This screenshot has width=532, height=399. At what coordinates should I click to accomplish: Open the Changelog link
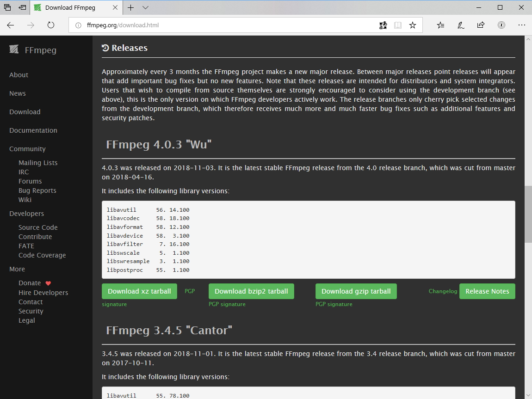click(443, 291)
